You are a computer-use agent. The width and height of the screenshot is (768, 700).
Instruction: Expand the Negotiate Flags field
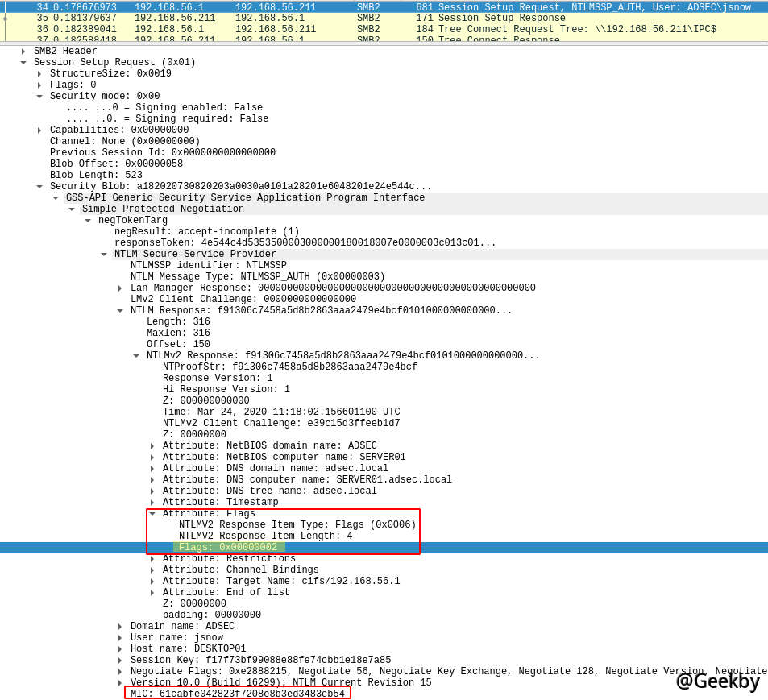coord(119,671)
